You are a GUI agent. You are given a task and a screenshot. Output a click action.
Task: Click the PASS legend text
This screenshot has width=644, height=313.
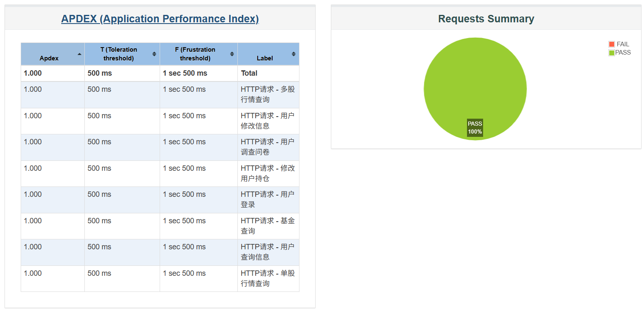pyautogui.click(x=623, y=53)
